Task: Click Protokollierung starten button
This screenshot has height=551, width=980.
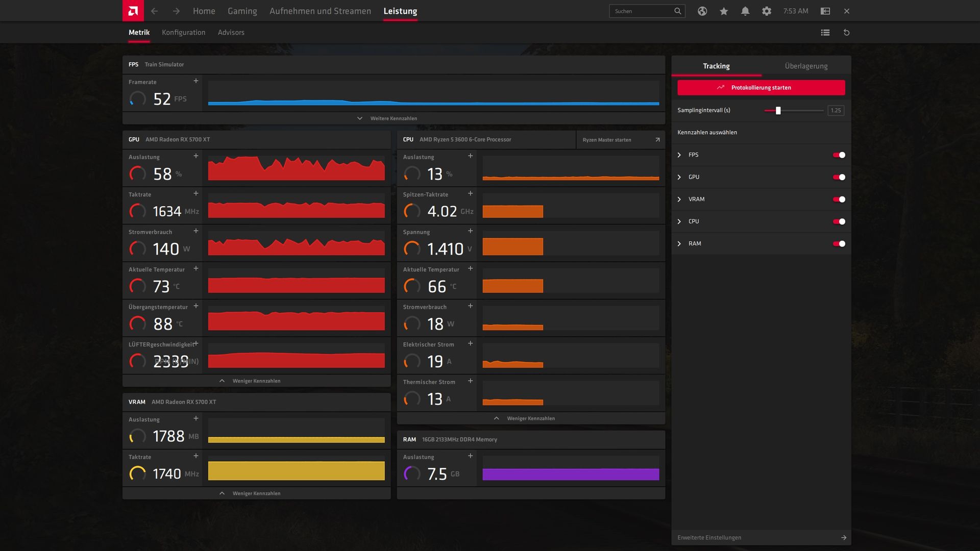Action: click(761, 88)
